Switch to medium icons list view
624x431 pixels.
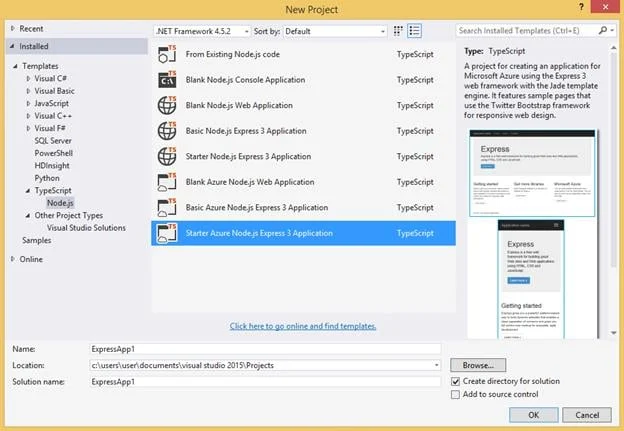(x=414, y=31)
